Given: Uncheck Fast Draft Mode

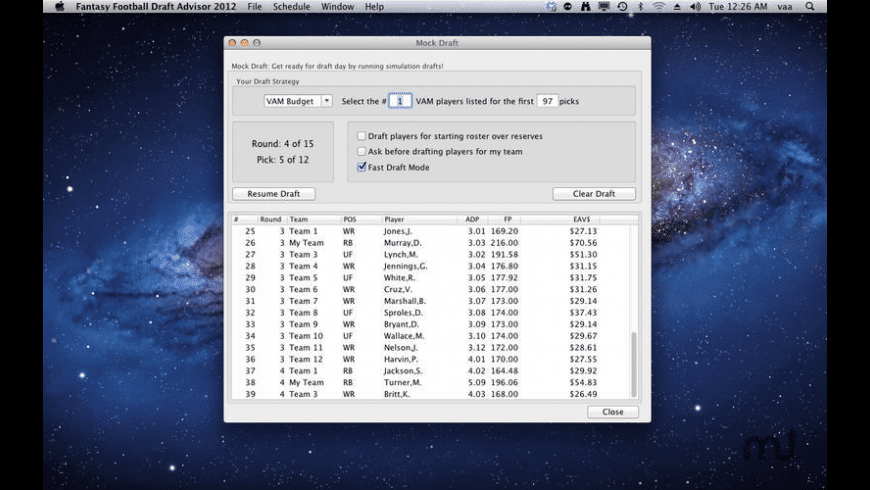Looking at the screenshot, I should click(361, 167).
